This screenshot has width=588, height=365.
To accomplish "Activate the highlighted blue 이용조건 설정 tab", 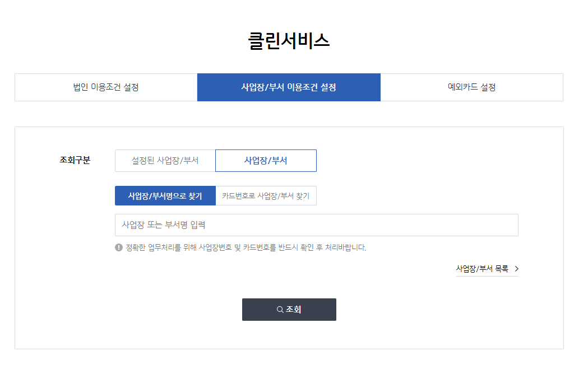I will pos(289,87).
